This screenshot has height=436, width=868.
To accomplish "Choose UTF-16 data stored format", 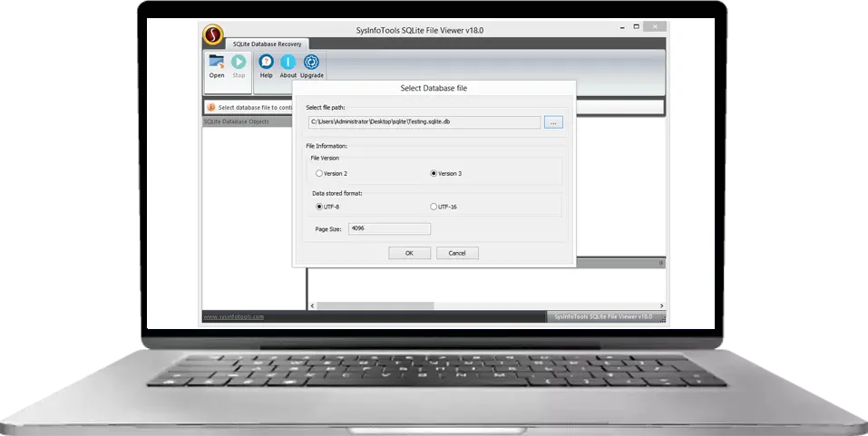I will coord(434,207).
